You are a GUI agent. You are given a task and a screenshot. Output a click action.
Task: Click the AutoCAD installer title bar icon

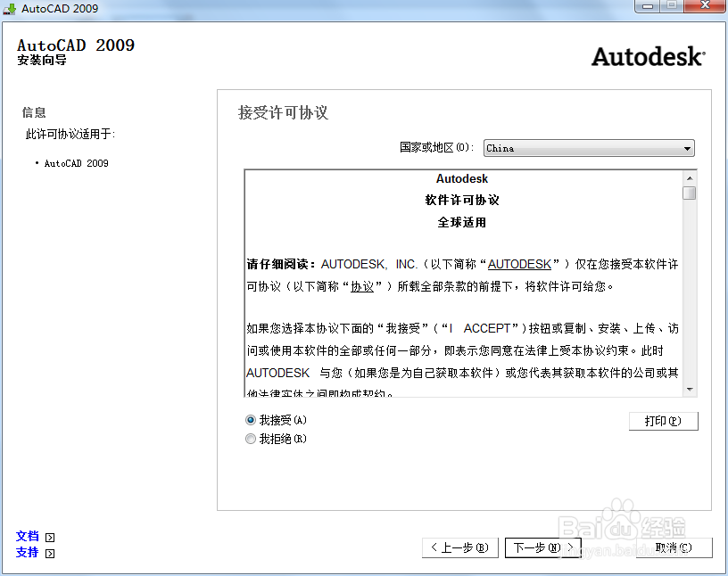9,8
